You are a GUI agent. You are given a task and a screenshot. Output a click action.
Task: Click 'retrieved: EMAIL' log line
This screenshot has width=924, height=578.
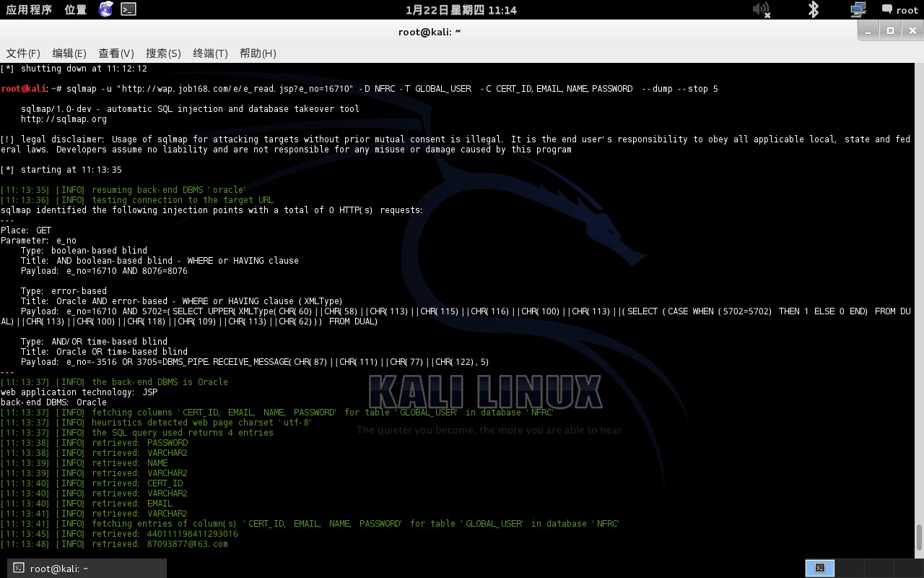point(87,504)
